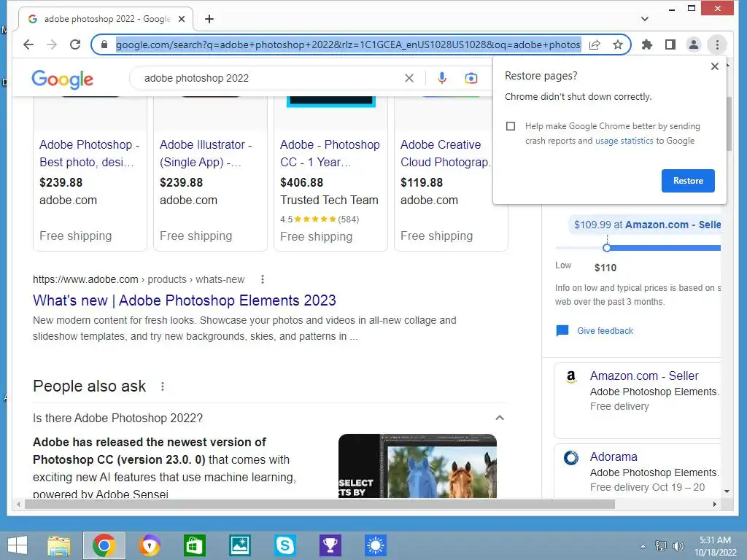Select the adobe photoshop 2022 tab
The height and width of the screenshot is (560, 747).
click(x=106, y=19)
